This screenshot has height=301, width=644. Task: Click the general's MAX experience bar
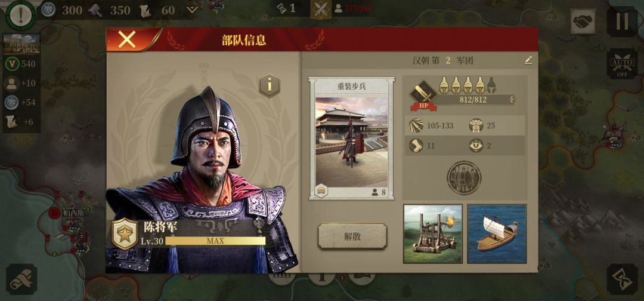[x=215, y=241]
